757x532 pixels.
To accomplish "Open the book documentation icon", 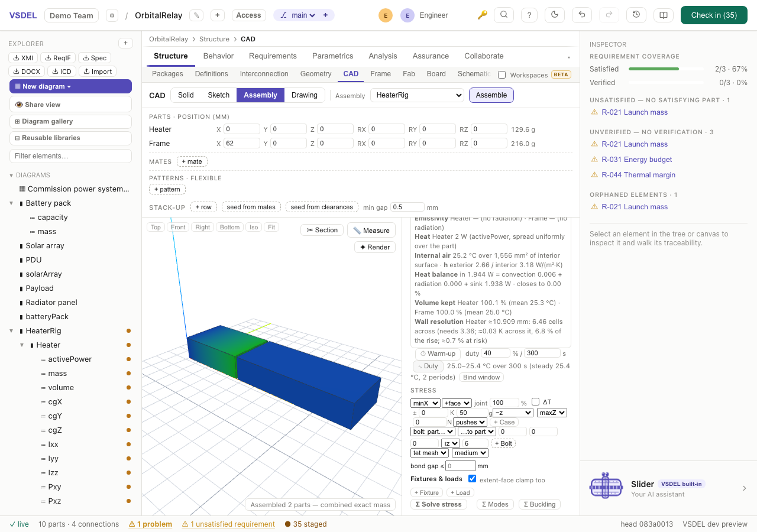I will pos(664,15).
